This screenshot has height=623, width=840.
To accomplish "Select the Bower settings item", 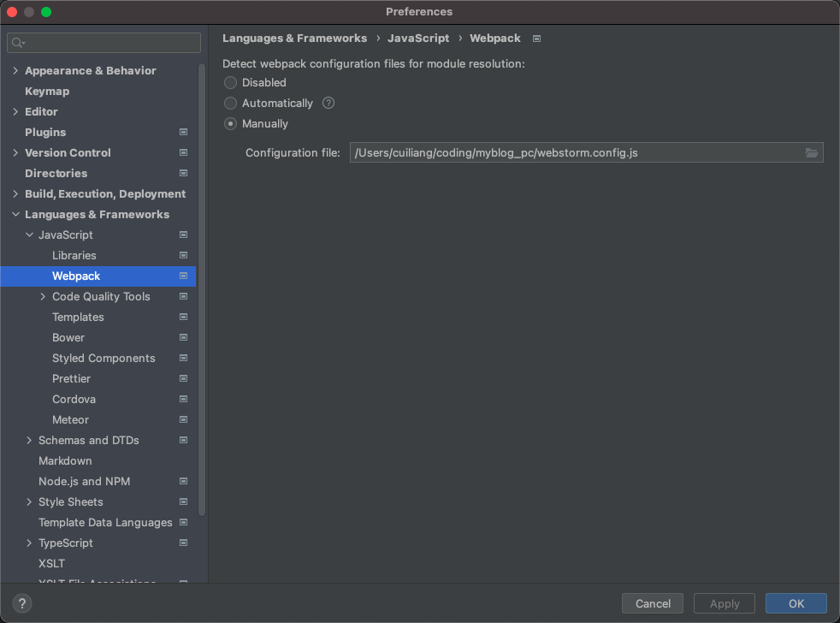I will 68,337.
